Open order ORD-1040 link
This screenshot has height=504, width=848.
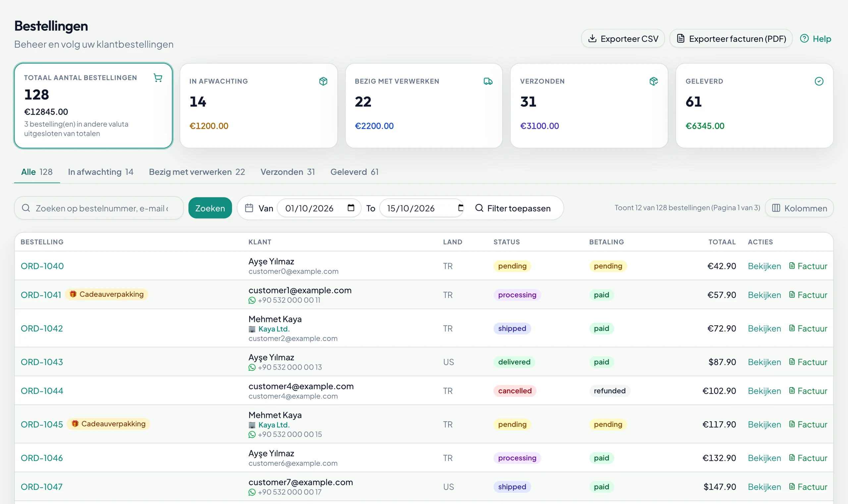42,266
